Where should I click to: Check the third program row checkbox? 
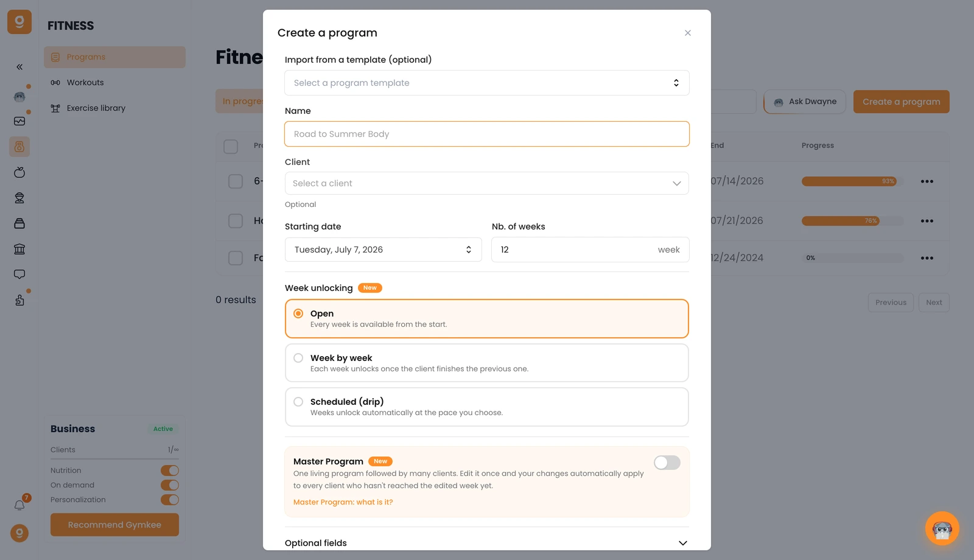point(236,258)
